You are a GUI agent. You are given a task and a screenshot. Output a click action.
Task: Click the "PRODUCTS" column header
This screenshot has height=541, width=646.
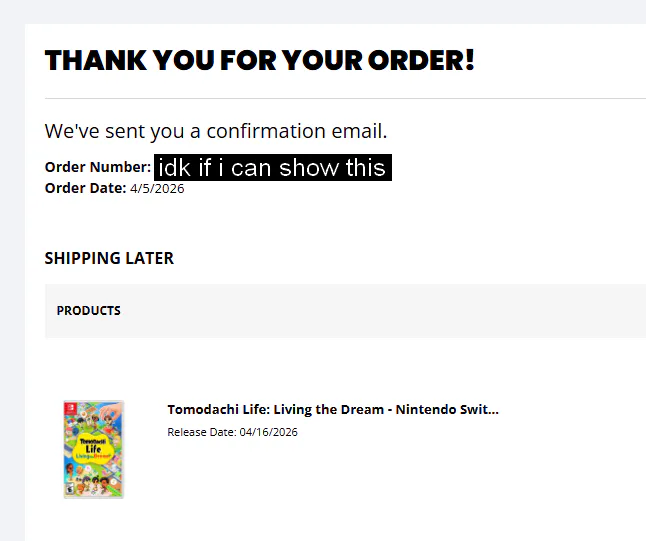pyautogui.click(x=88, y=311)
